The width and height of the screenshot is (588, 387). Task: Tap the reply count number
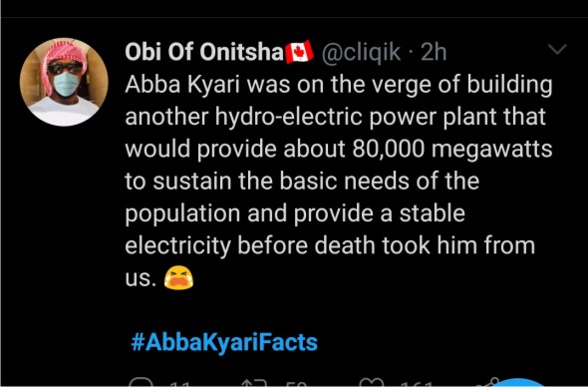178,384
